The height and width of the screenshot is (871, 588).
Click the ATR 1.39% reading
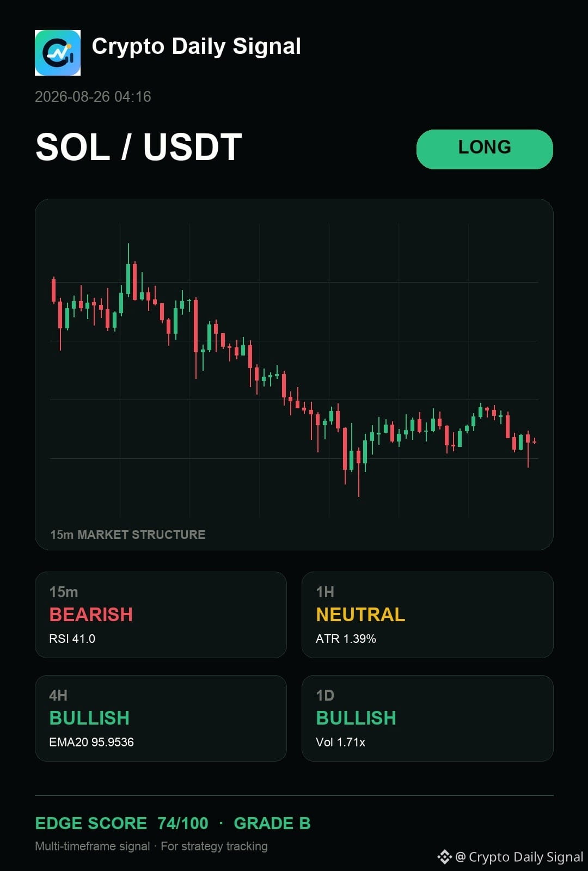click(x=346, y=639)
